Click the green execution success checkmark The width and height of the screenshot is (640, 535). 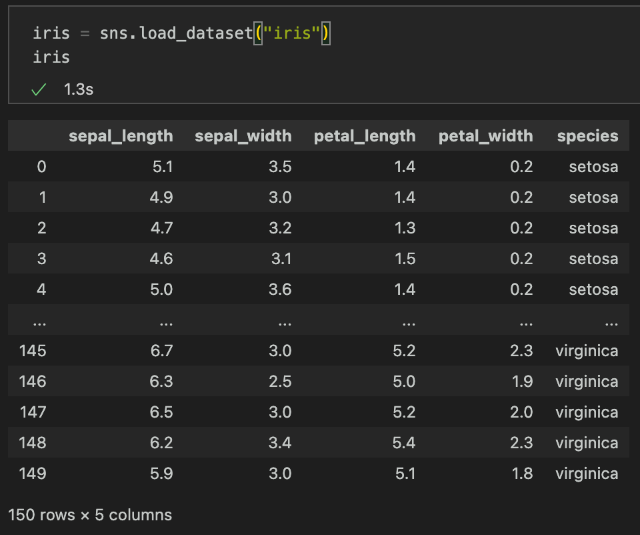[x=39, y=89]
